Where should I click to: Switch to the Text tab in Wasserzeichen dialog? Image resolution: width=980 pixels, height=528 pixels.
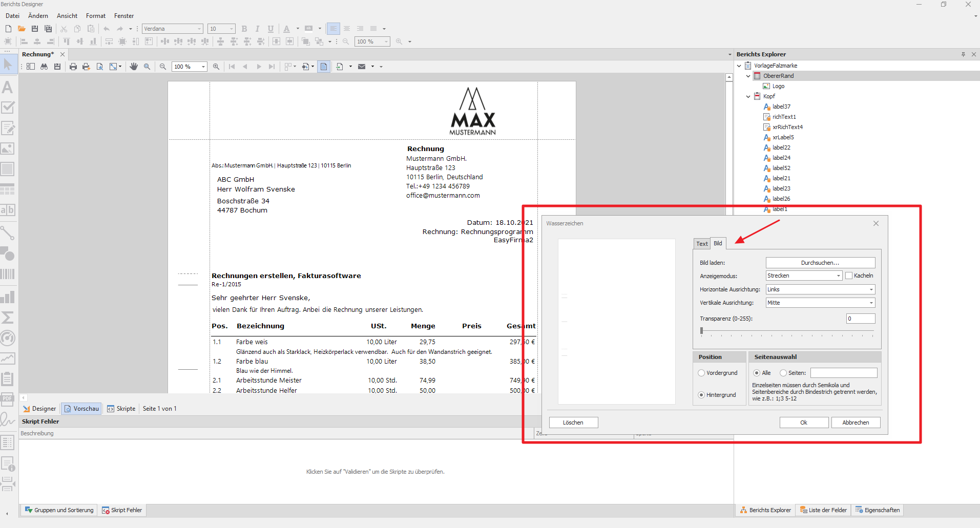pyautogui.click(x=702, y=244)
